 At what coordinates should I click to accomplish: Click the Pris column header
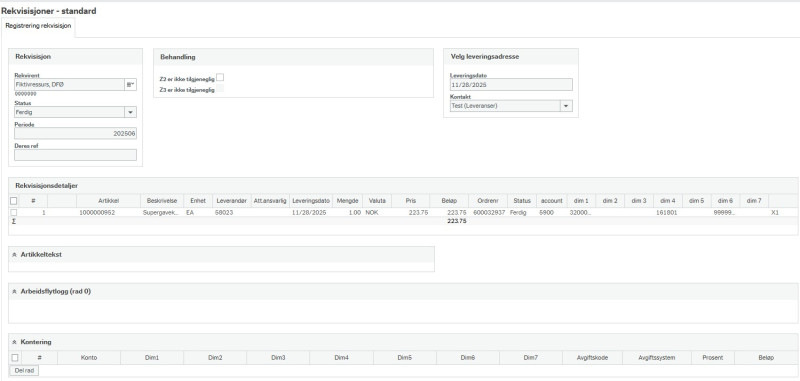[x=411, y=201]
